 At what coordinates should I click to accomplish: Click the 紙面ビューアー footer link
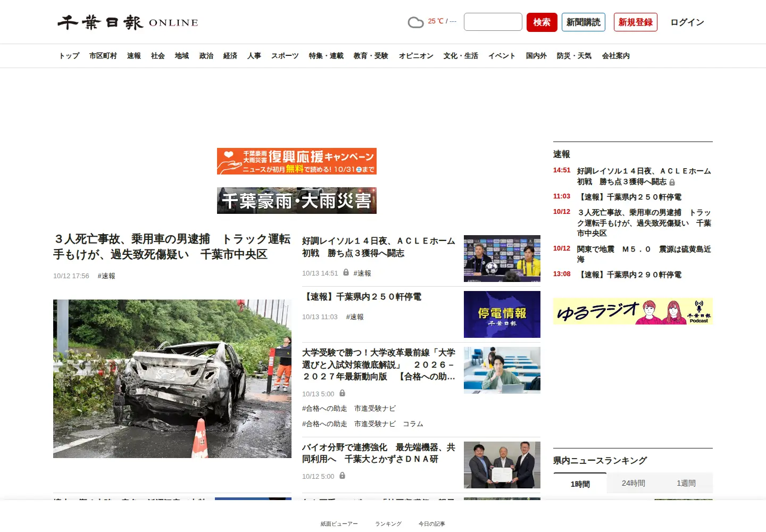coord(339,523)
